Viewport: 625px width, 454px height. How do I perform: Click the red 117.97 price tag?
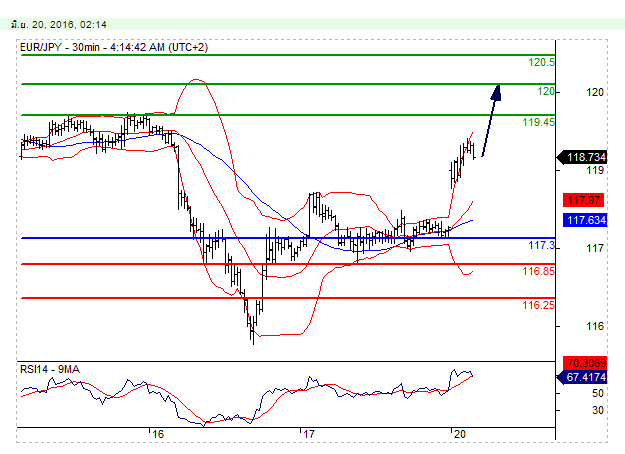coord(584,200)
